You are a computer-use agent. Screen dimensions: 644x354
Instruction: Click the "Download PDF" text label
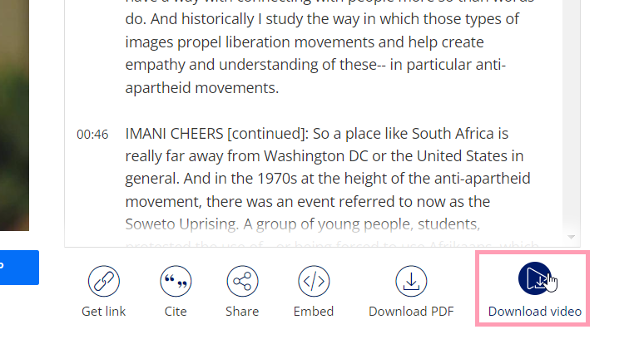(x=411, y=312)
